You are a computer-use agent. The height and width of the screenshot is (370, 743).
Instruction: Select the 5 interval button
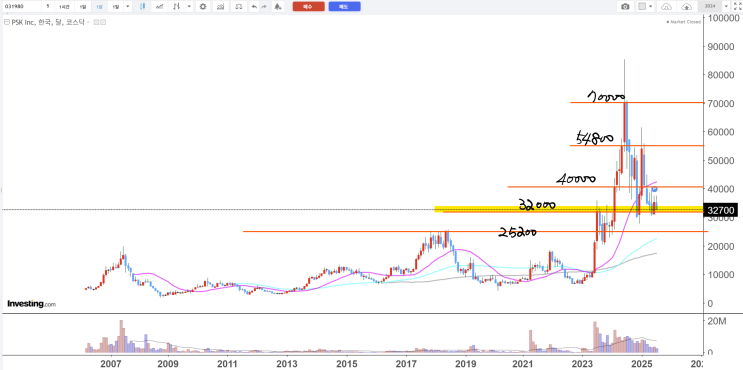tap(48, 7)
